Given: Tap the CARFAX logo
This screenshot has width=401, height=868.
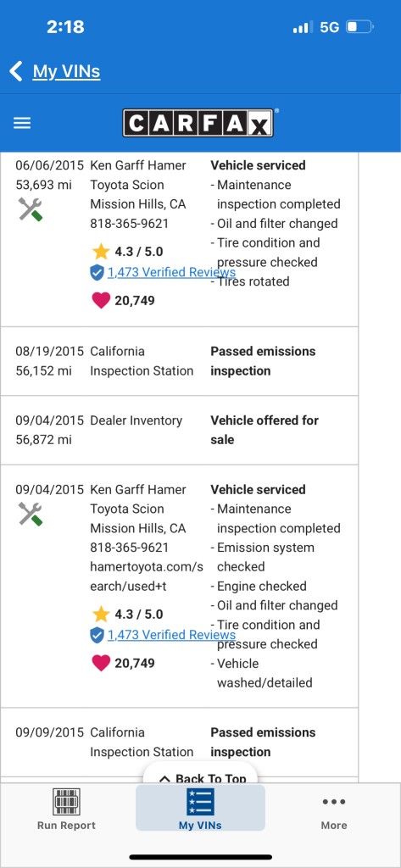Looking at the screenshot, I should click(198, 123).
